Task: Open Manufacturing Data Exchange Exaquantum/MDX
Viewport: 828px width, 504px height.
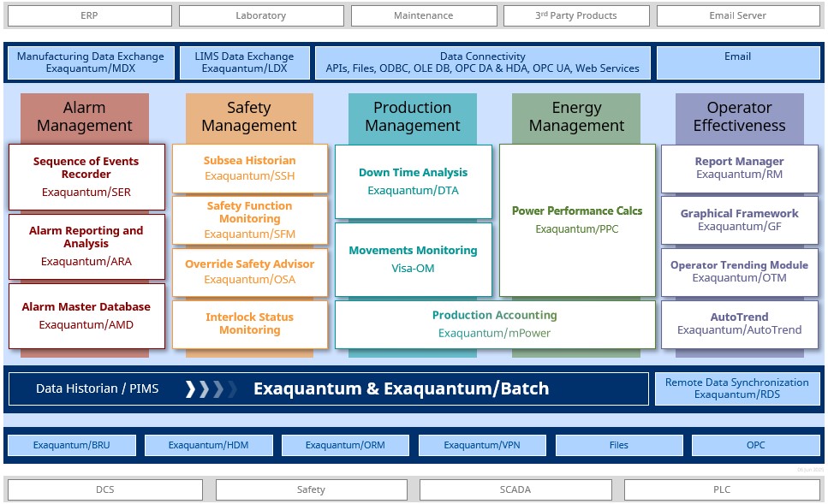Action: pyautogui.click(x=90, y=62)
